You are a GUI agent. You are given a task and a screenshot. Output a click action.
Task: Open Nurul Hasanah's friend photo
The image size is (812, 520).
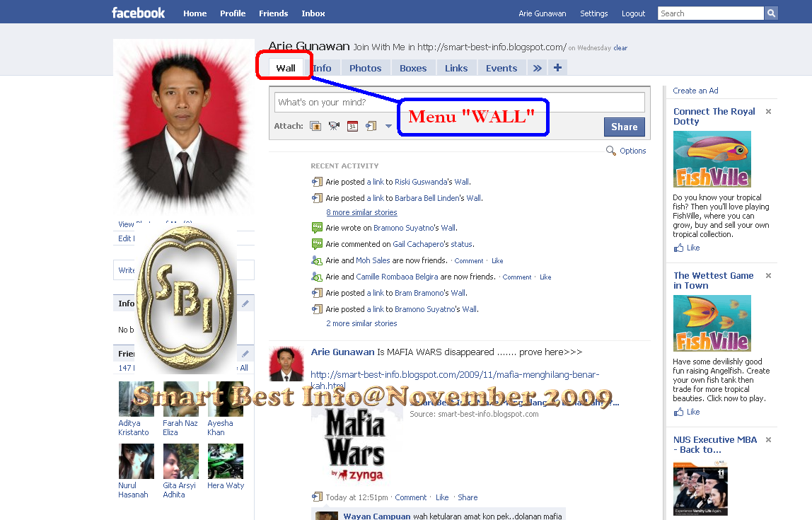(137, 461)
